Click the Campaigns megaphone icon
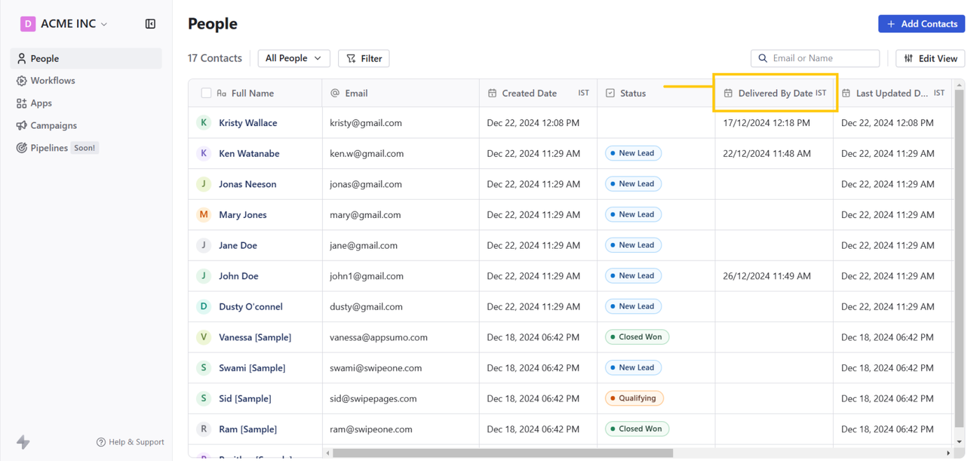Image resolution: width=980 pixels, height=461 pixels. pyautogui.click(x=22, y=125)
